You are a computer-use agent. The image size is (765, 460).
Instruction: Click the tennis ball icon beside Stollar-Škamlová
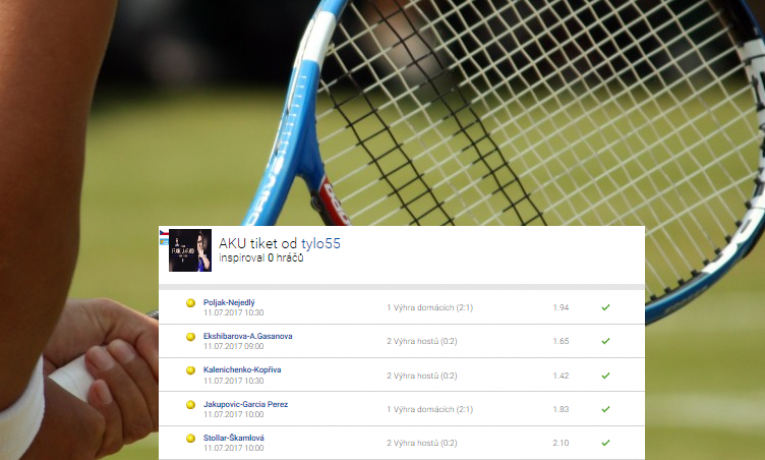191,438
